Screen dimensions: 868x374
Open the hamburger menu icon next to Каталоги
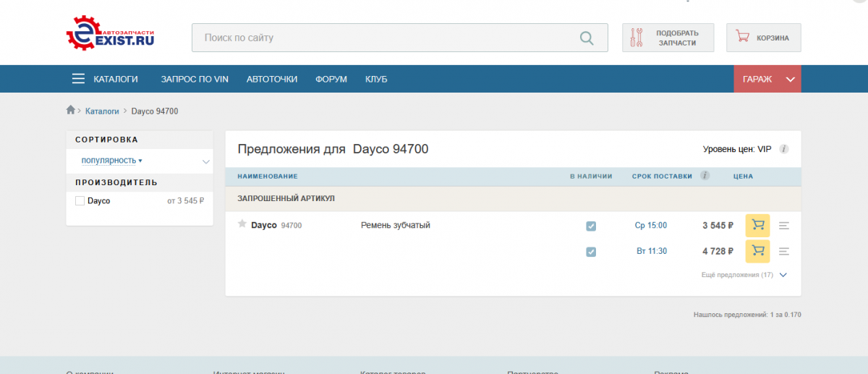[x=78, y=79]
